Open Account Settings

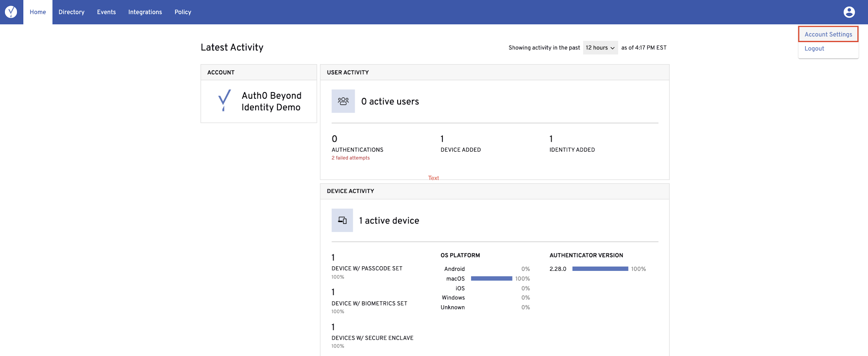[x=828, y=34]
